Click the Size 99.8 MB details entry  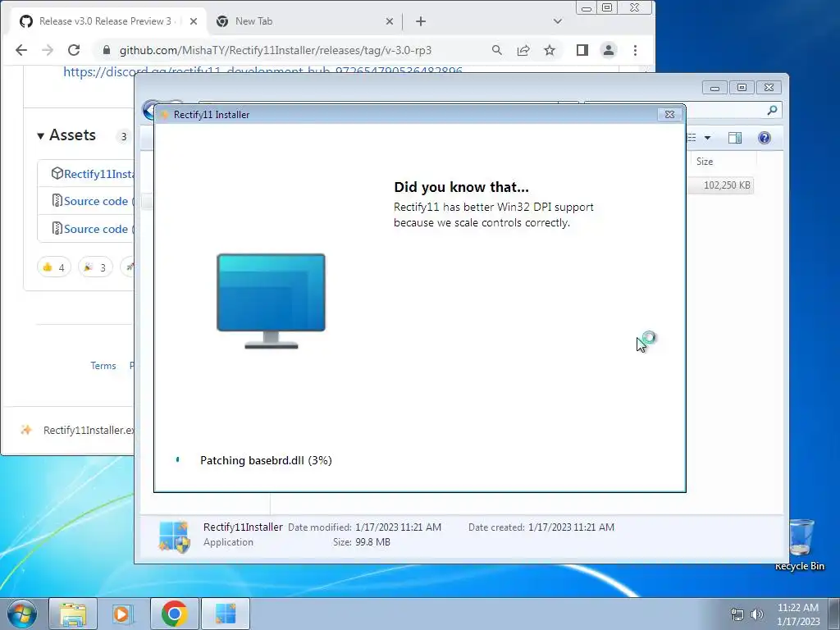pyautogui.click(x=362, y=542)
